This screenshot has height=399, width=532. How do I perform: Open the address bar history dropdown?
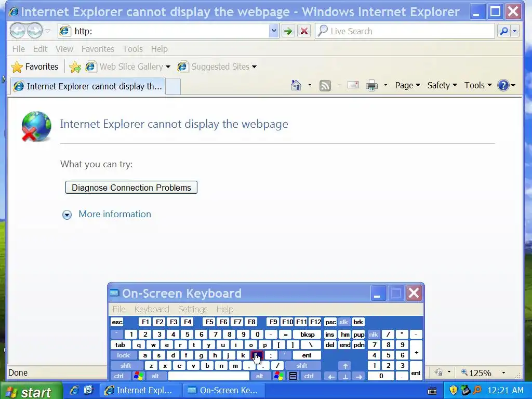[274, 31]
